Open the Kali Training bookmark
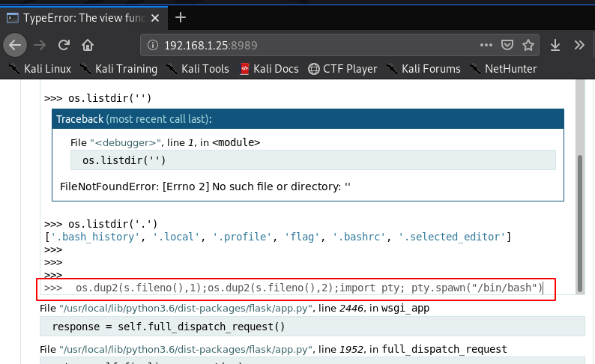595x364 pixels. click(x=118, y=69)
